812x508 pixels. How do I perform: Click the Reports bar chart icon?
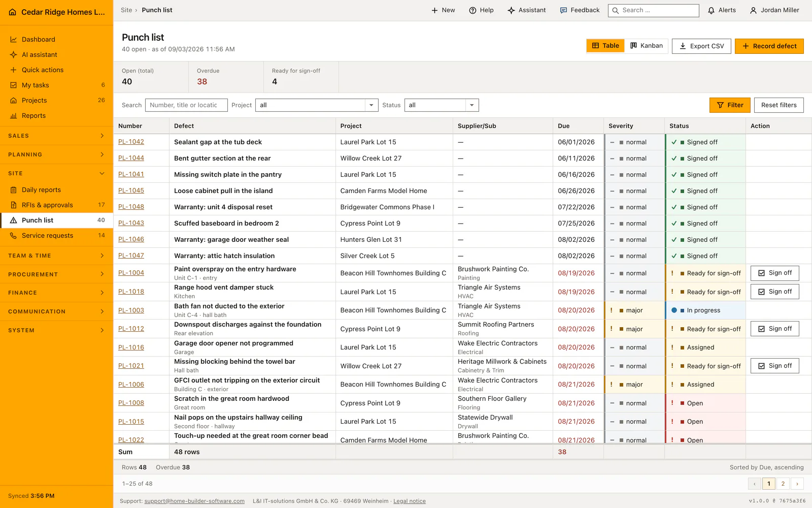click(14, 116)
